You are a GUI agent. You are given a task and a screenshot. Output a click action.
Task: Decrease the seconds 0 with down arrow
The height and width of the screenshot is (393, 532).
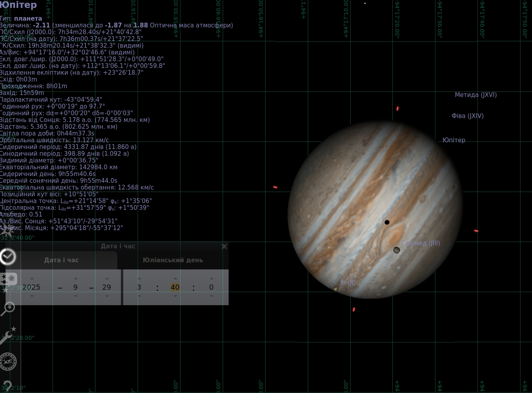212,296
